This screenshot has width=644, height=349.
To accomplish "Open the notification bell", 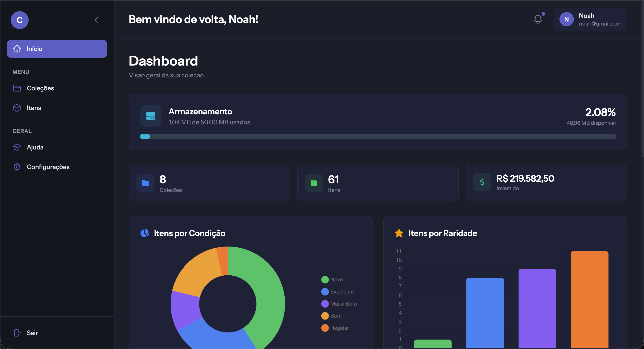I will (538, 19).
